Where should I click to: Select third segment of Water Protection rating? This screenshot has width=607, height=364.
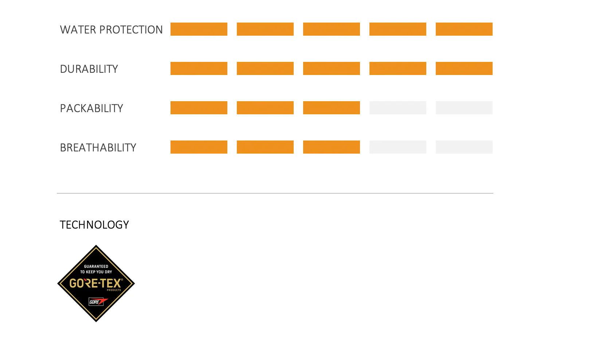[x=332, y=29]
